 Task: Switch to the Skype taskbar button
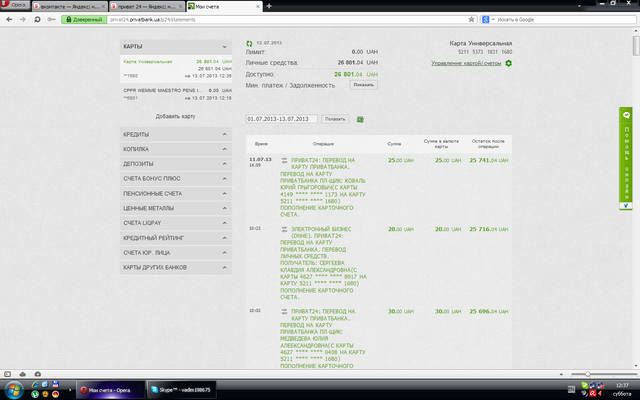pos(182,390)
